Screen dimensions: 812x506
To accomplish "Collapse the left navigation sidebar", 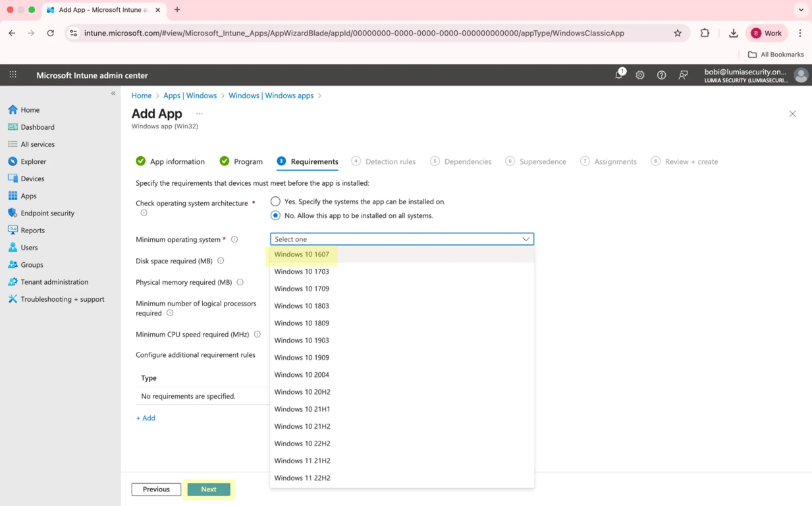I will tap(113, 94).
